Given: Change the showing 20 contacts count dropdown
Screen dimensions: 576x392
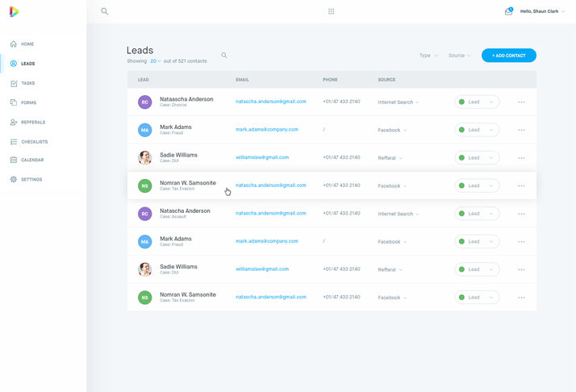Looking at the screenshot, I should click(155, 61).
